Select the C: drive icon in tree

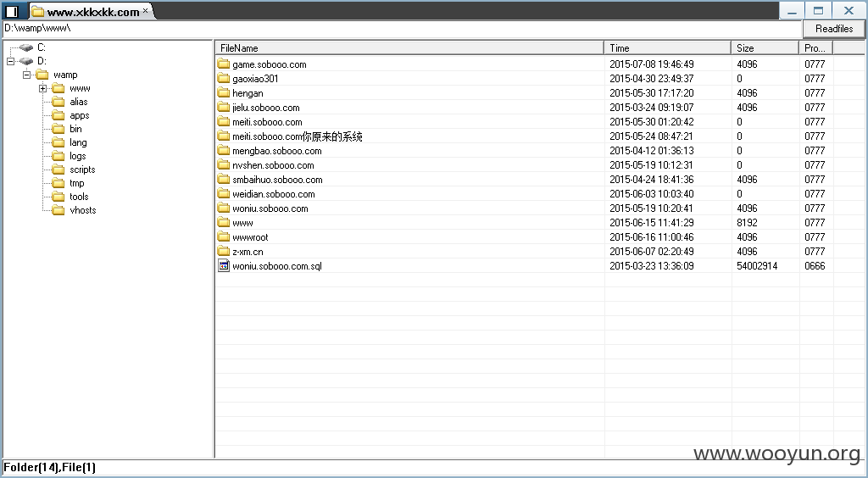pyautogui.click(x=25, y=47)
